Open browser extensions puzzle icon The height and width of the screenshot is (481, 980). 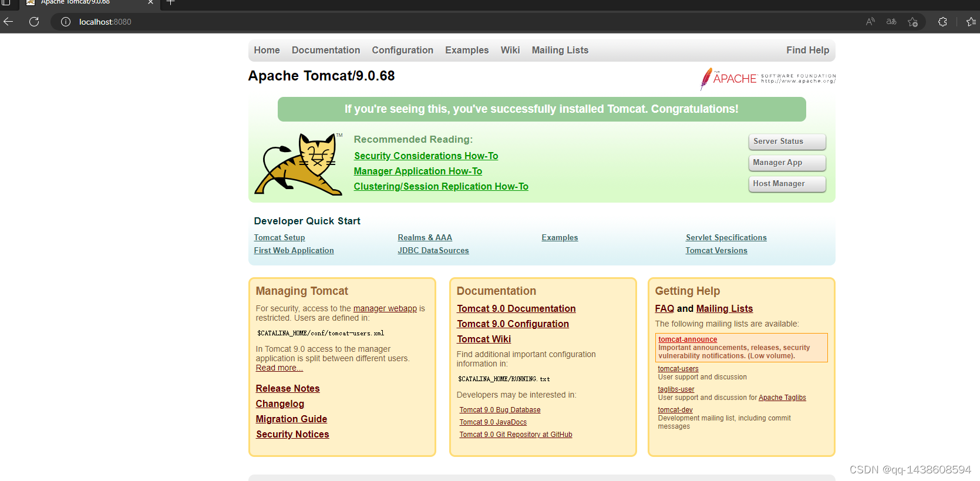pyautogui.click(x=942, y=22)
